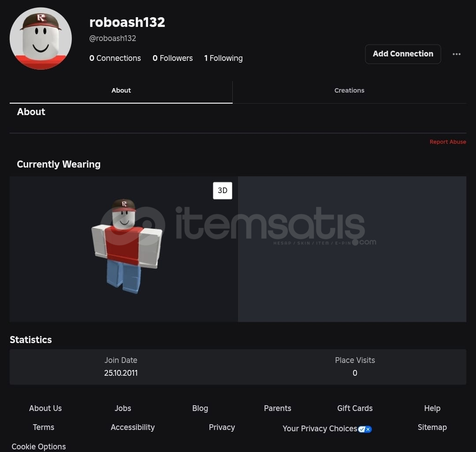Switch to the Creations tab
This screenshot has height=452, width=476.
tap(350, 90)
